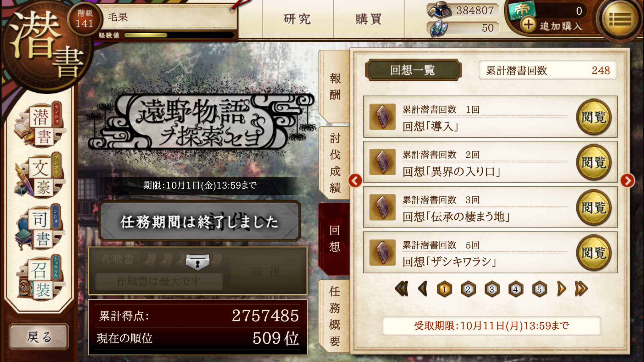Select page 2 hexagon button
This screenshot has height=362, width=644.
(468, 289)
